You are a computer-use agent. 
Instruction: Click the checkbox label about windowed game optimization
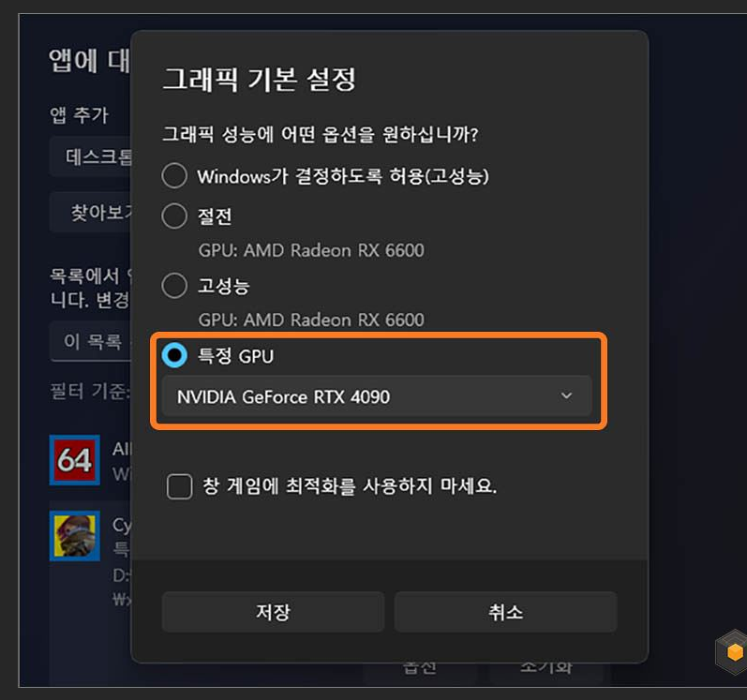(350, 486)
